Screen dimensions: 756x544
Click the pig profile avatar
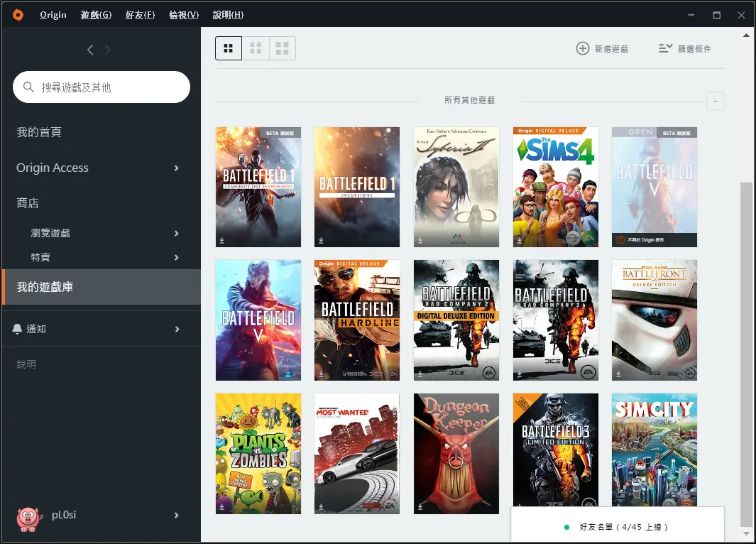click(28, 518)
